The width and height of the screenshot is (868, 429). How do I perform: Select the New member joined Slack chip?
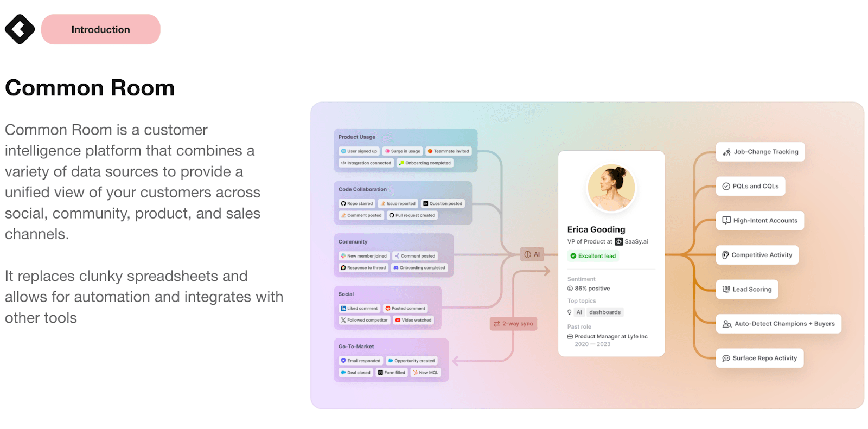tap(363, 256)
